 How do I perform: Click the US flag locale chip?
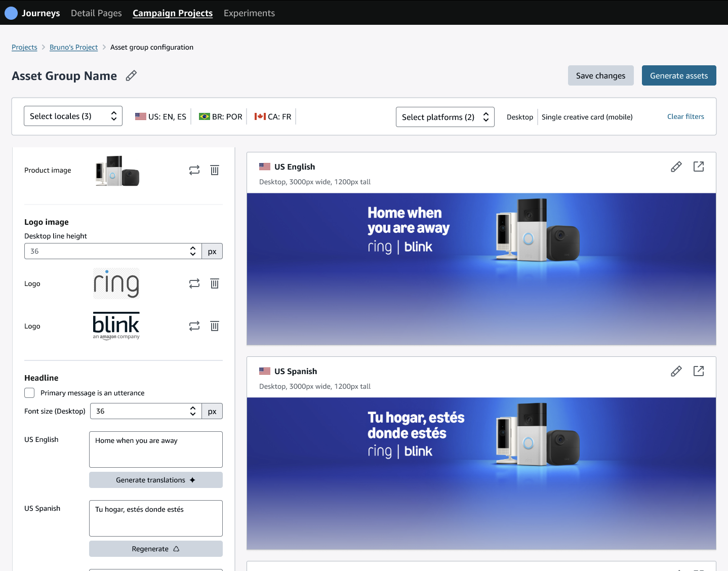click(160, 116)
